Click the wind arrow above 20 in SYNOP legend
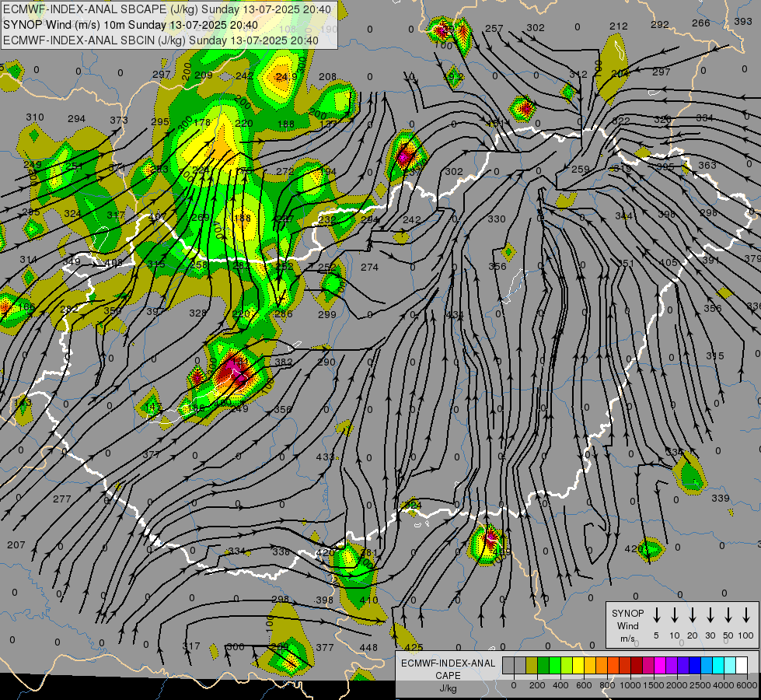This screenshot has width=761, height=700. point(693,615)
